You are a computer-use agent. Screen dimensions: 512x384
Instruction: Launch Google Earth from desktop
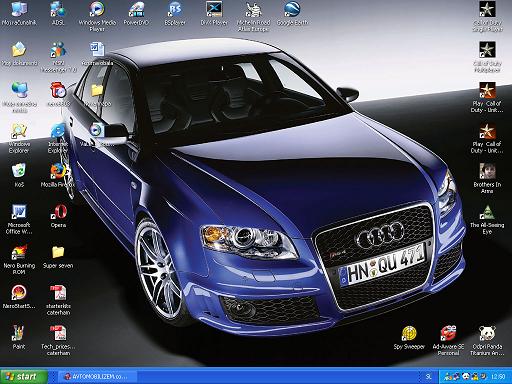292,14
